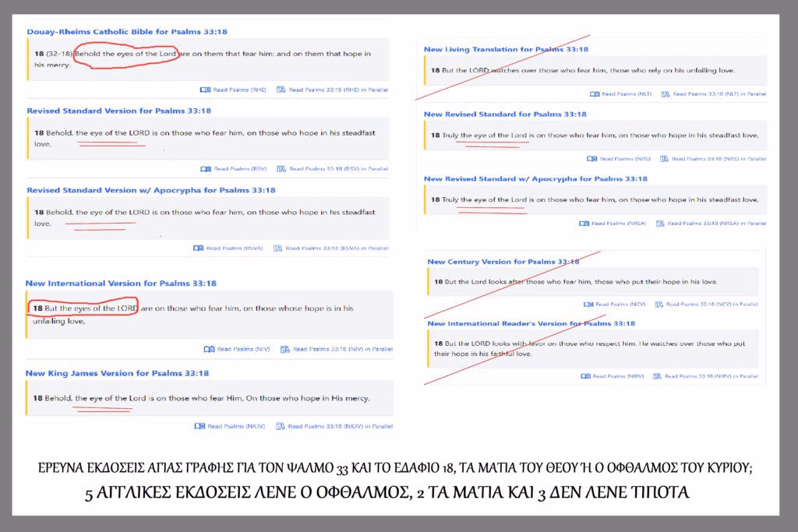
Task: Click Read Psalms (NKJV) link
Action: 236,427
